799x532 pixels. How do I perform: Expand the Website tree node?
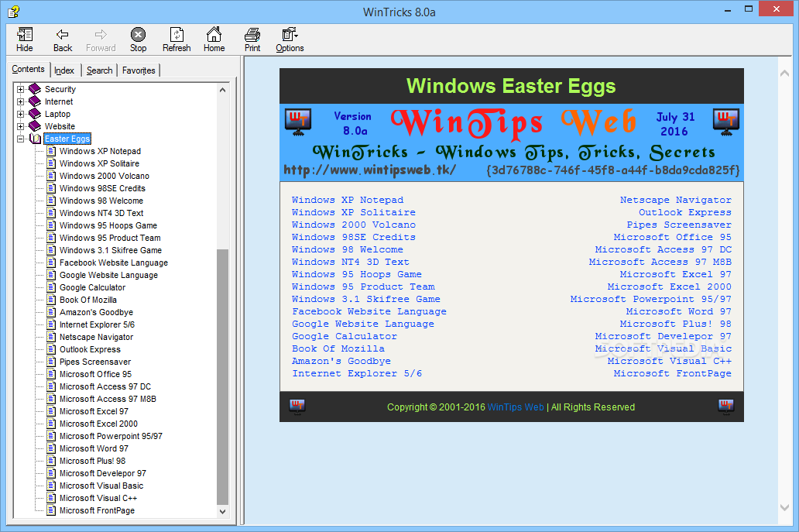[x=20, y=126]
